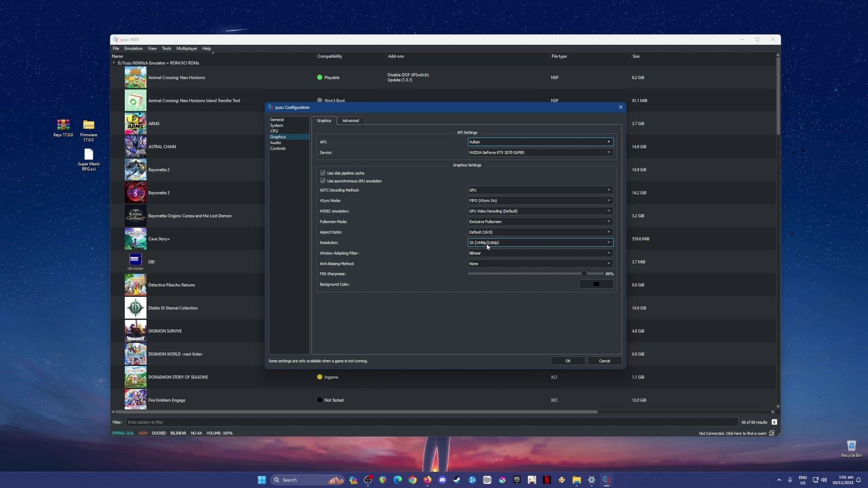Open the Emulation menu

[x=133, y=48]
